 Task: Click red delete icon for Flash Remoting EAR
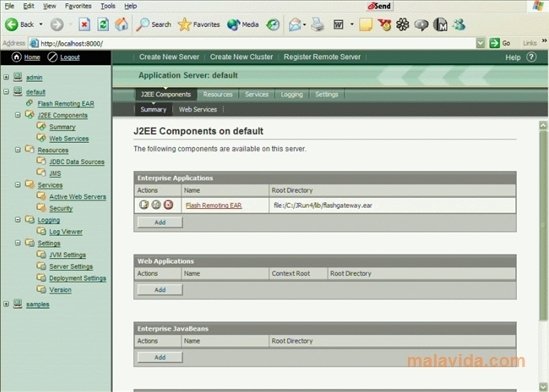168,204
